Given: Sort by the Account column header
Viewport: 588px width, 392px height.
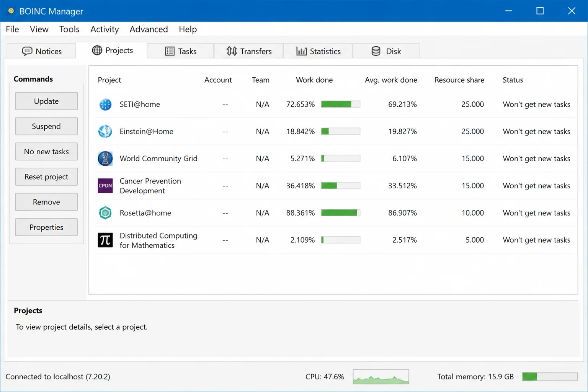Looking at the screenshot, I should click(x=218, y=80).
